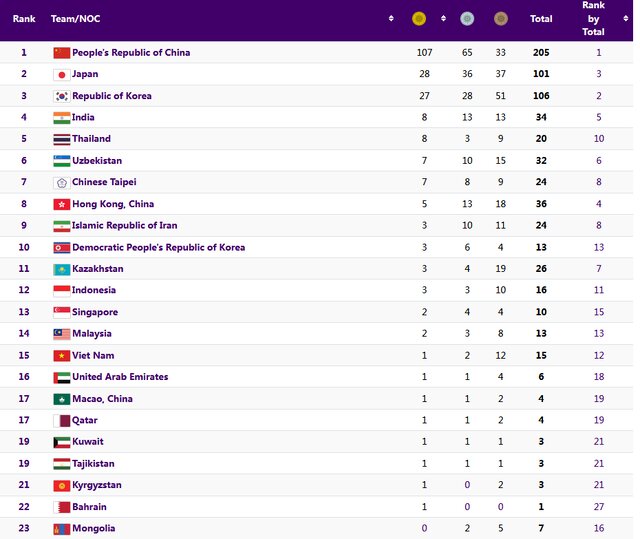
Task: Click the Qatar flag icon
Action: tap(61, 420)
